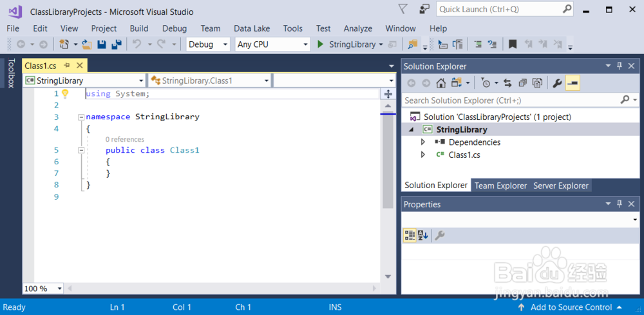644x315 pixels.
Task: Toggle Preview Selected Items highlighted button
Action: pyautogui.click(x=573, y=83)
